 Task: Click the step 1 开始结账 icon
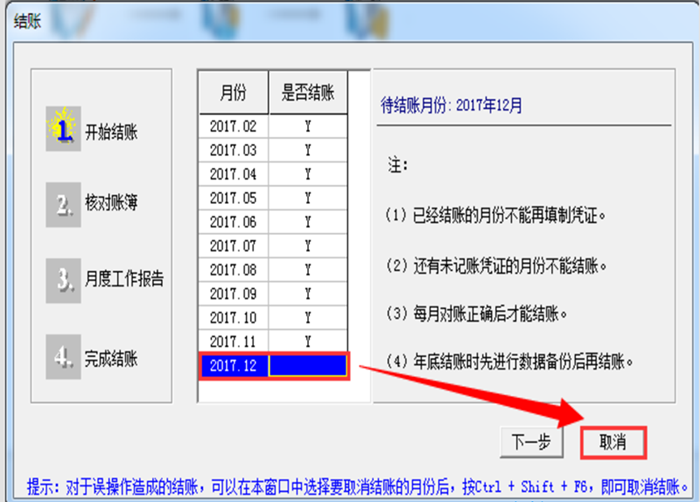coord(63,129)
